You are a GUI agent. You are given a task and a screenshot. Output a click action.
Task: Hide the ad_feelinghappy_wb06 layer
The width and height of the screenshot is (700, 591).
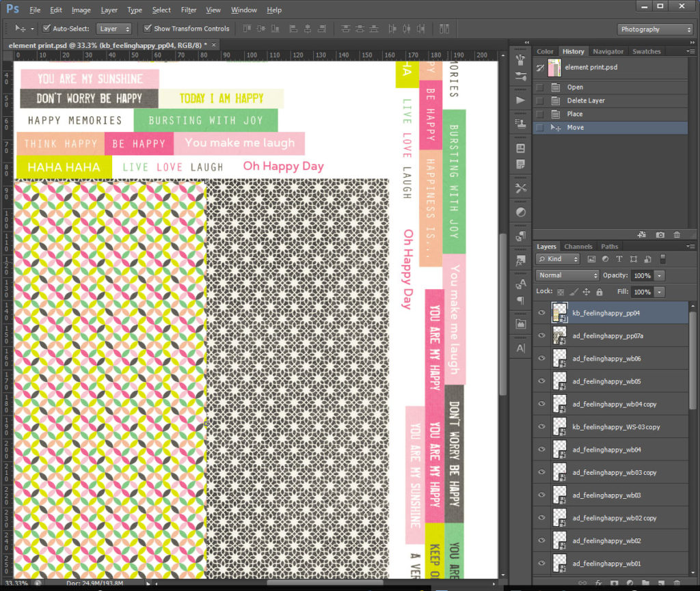coord(542,359)
